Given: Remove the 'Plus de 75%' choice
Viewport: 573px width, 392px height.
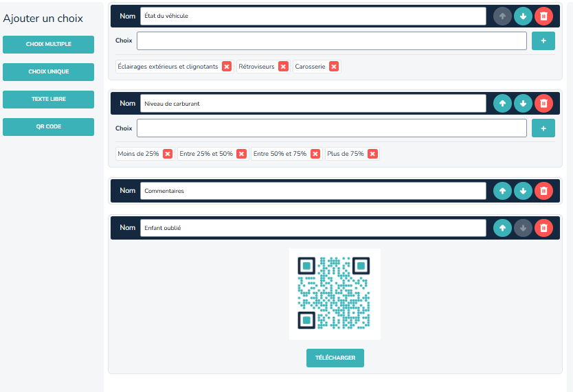Looking at the screenshot, I should pos(372,154).
